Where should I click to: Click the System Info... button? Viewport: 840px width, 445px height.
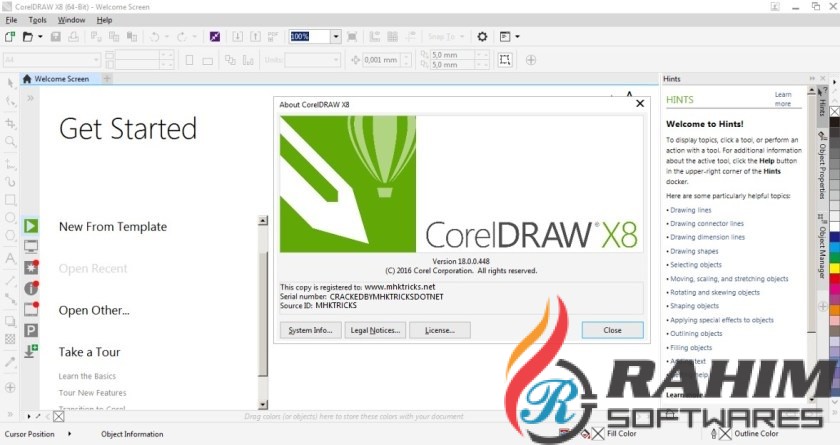click(310, 330)
